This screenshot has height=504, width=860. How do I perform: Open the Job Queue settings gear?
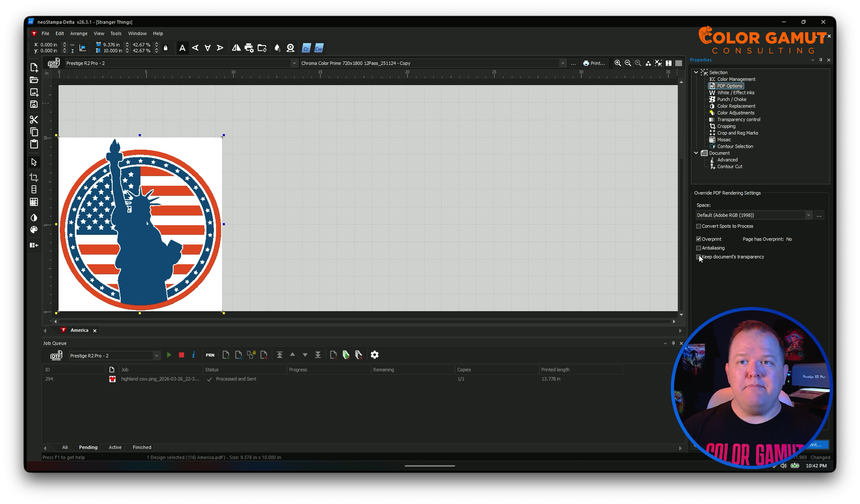(x=374, y=355)
